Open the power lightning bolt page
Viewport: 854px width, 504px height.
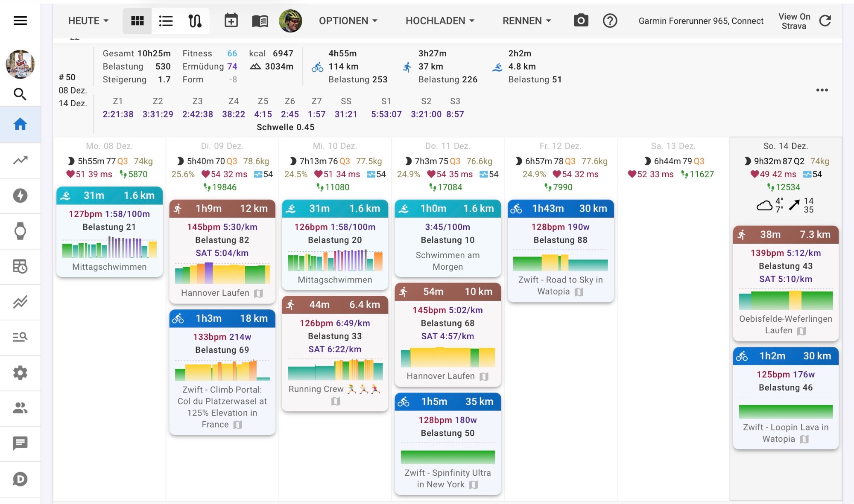click(x=20, y=195)
